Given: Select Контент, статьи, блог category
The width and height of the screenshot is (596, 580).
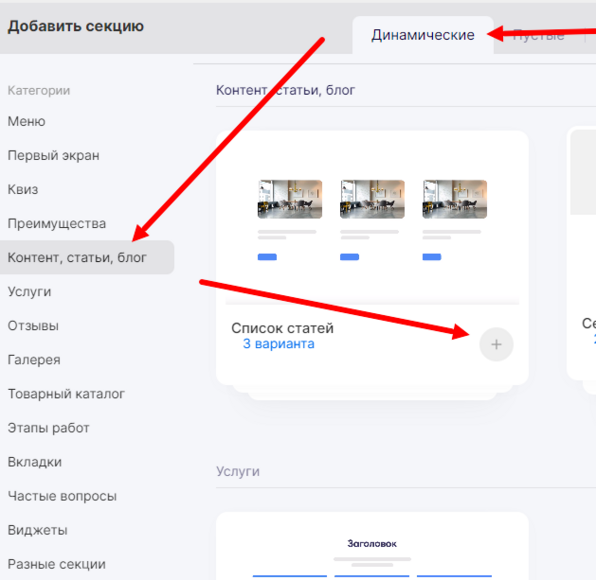Looking at the screenshot, I should 87,257.
